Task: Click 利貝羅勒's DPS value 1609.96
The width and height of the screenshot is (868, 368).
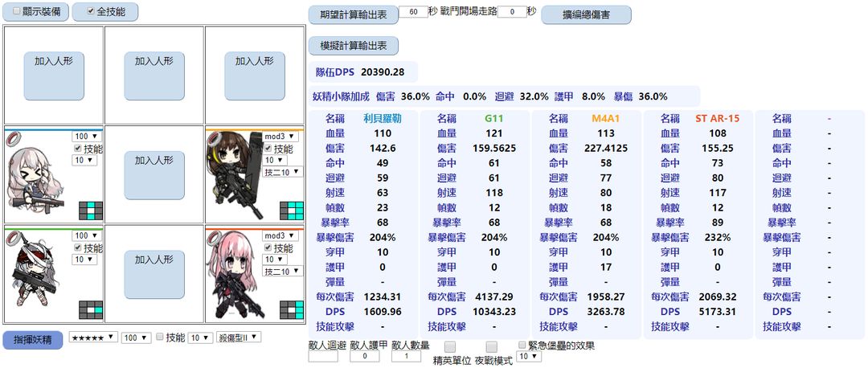Action: coord(383,312)
